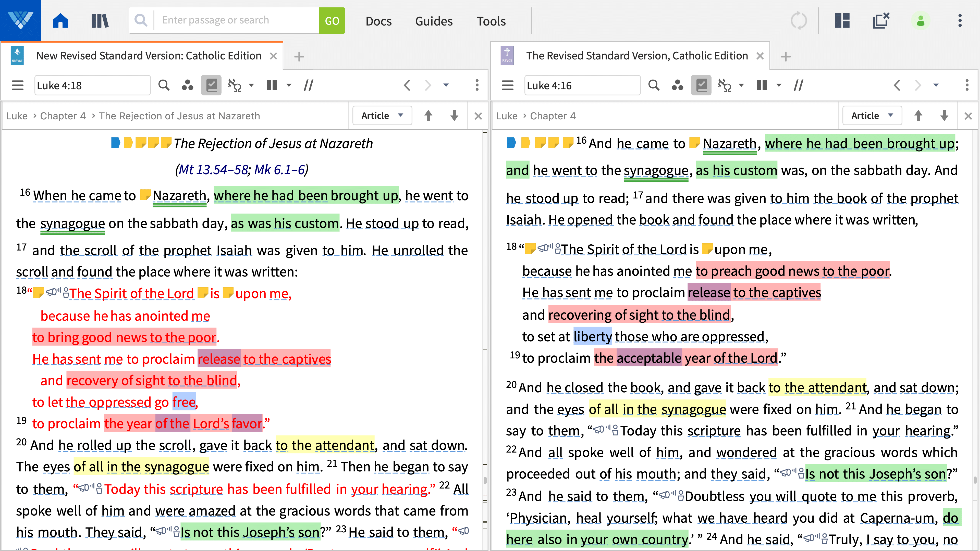Image resolution: width=980 pixels, height=551 pixels.
Task: Click interlinear icon in RSVCE toolbar
Action: pos(724,85)
